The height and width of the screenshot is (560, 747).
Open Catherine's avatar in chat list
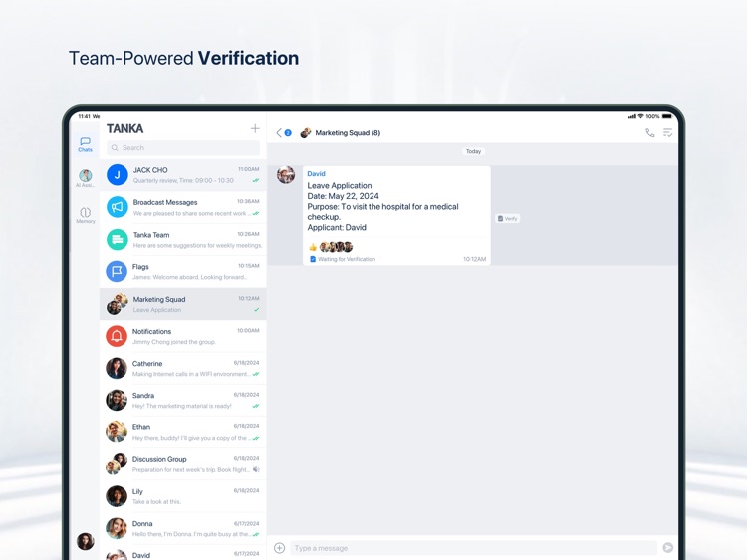pos(117,368)
